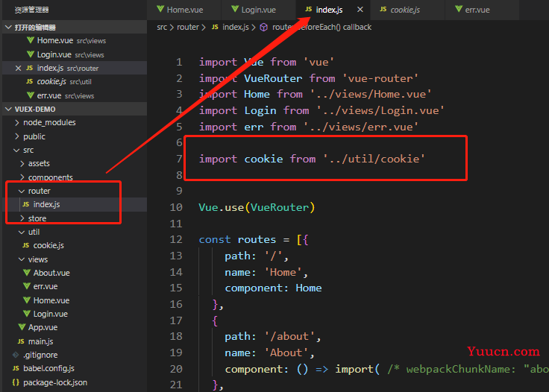549x392 pixels.
Task: Click the Vue icon beside About.vue
Action: [27, 273]
